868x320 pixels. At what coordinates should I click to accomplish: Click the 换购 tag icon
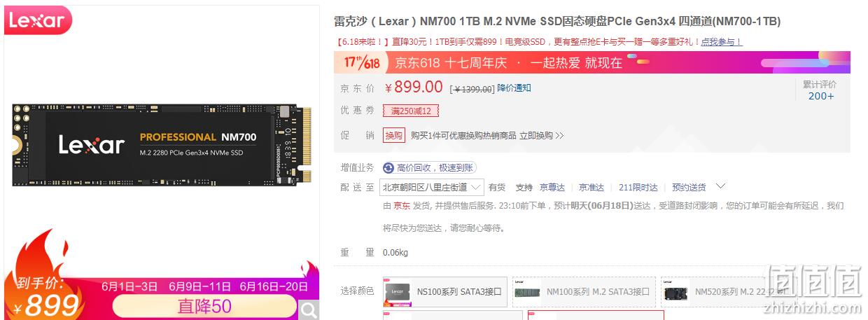pos(394,135)
